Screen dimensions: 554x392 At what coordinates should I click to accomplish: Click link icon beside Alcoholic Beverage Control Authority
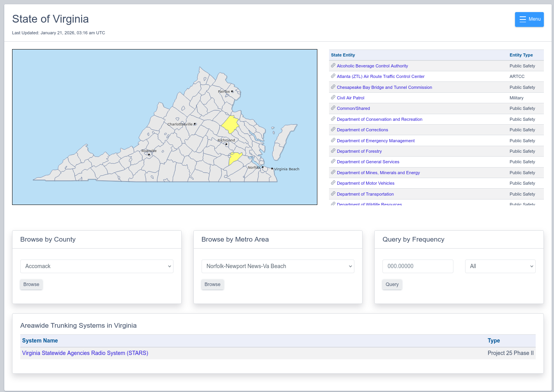(333, 65)
